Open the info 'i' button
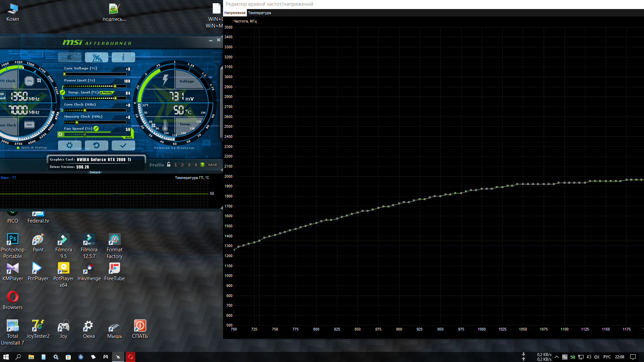Image resolution: width=644 pixels, height=362 pixels. 123,57
